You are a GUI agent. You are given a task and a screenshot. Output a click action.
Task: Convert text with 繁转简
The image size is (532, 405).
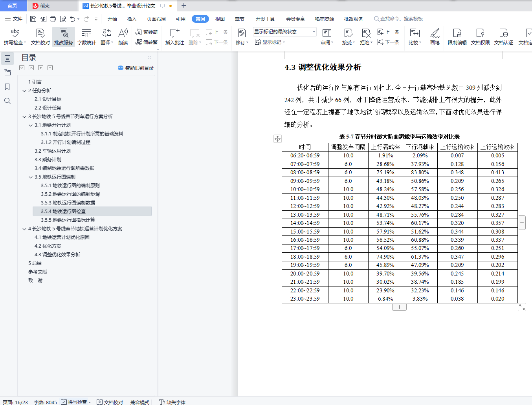(147, 32)
